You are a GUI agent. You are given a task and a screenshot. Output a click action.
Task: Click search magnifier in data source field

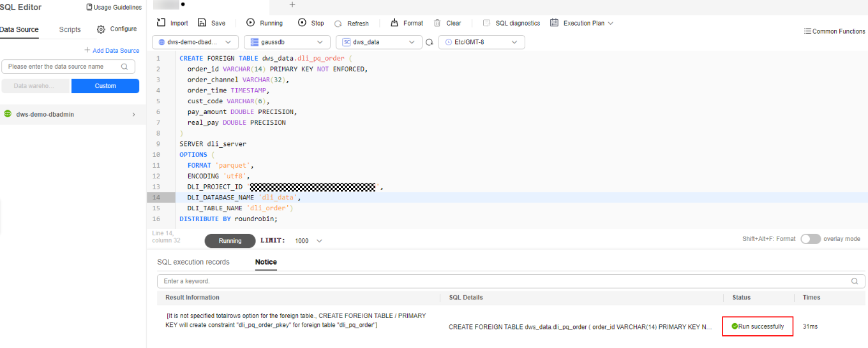[x=124, y=66]
